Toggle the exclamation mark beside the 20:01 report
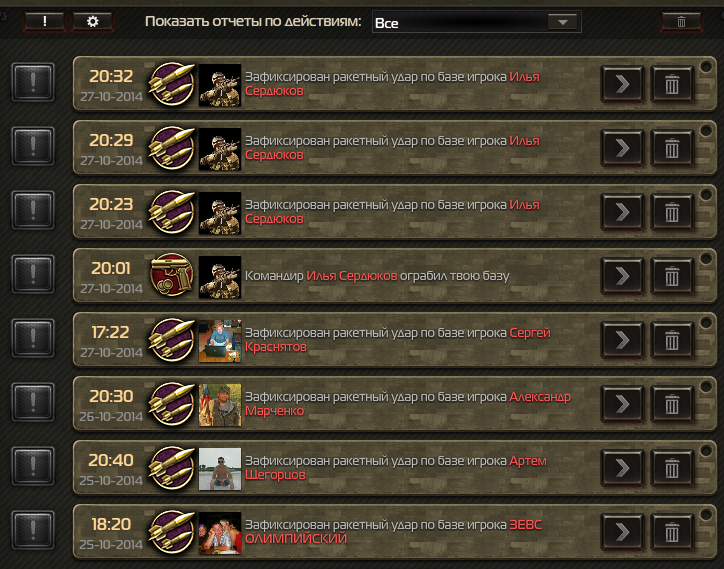The height and width of the screenshot is (569, 724). pyautogui.click(x=33, y=274)
